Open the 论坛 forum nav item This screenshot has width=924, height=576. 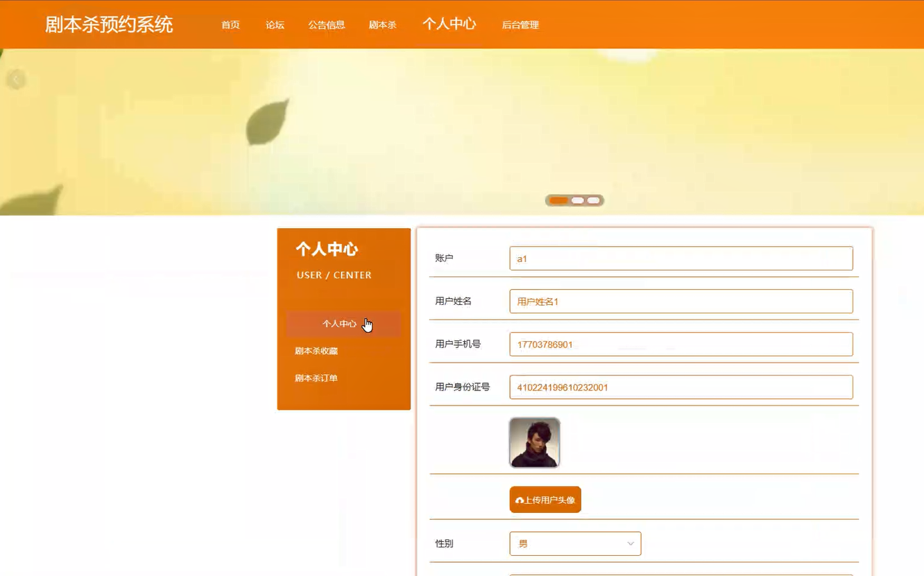[275, 25]
